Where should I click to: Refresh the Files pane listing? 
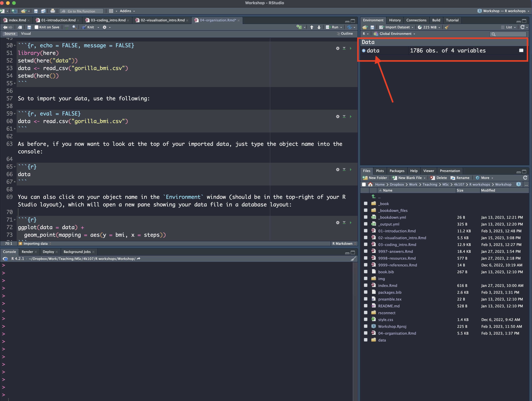pos(525,177)
